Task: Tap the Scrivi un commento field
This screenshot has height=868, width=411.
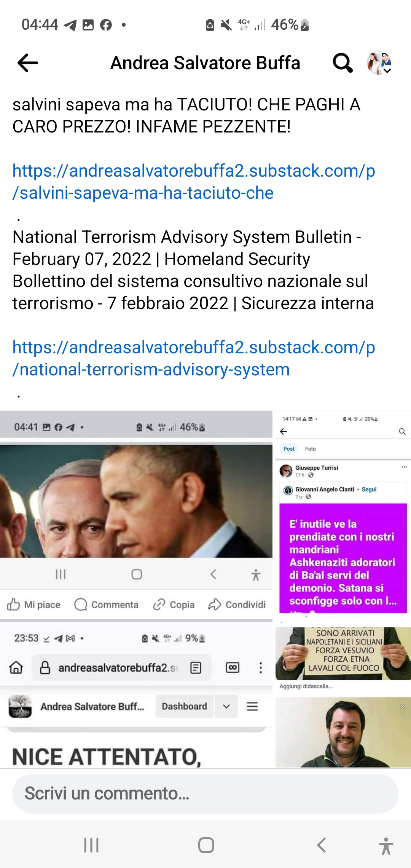Action: (205, 794)
